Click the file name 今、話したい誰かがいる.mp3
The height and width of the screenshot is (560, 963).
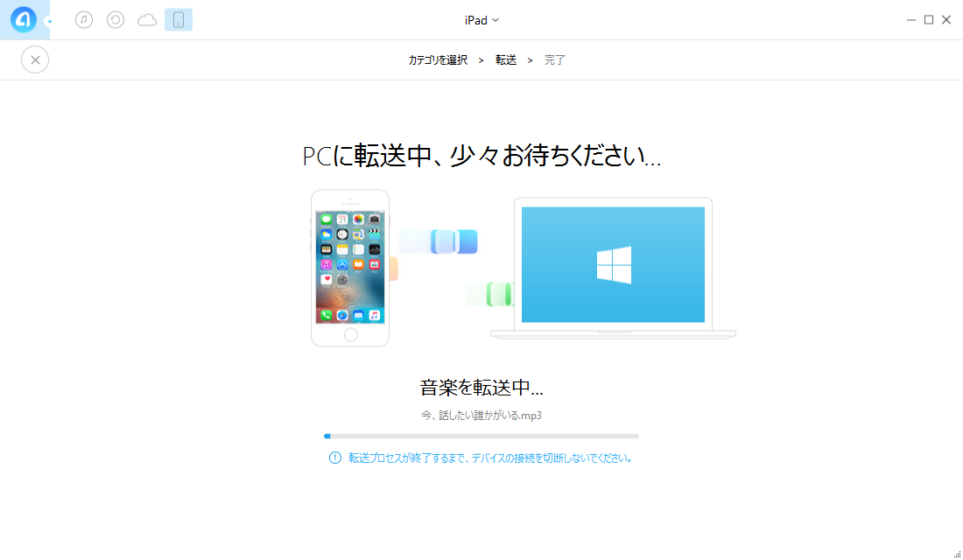tap(481, 416)
